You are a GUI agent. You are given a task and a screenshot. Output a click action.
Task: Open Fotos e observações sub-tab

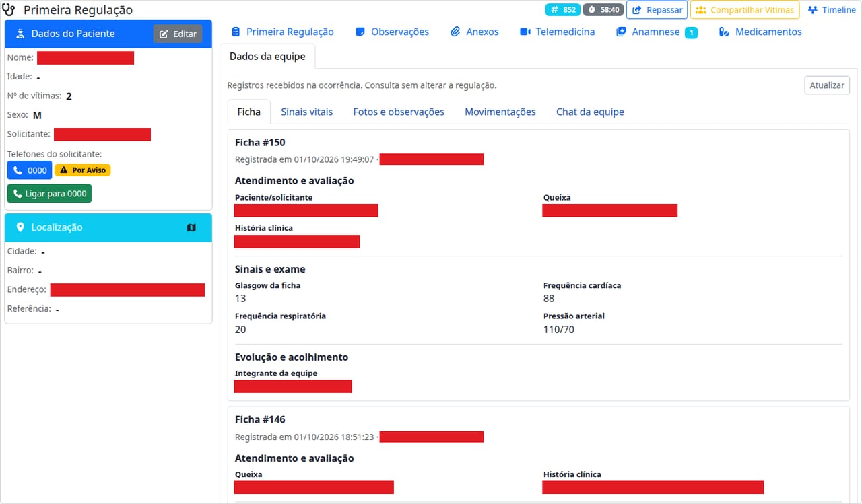[399, 112]
